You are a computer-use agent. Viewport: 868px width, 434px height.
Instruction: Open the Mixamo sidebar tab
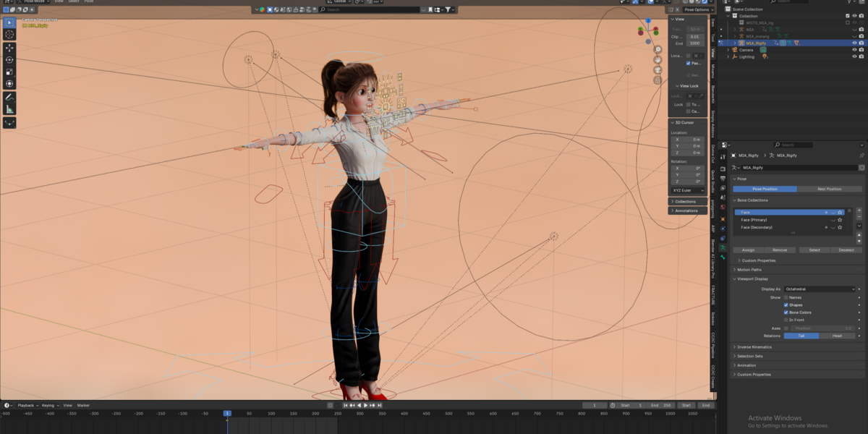[x=713, y=71]
